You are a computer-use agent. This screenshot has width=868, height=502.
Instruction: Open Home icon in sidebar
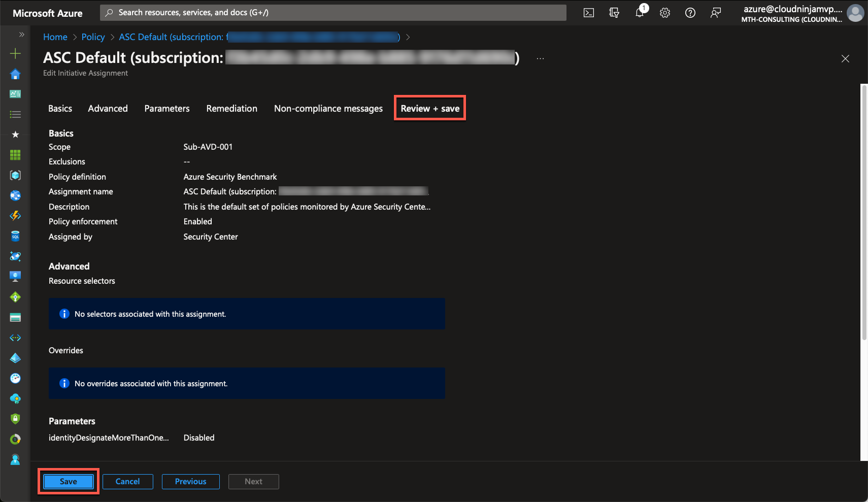tap(15, 74)
